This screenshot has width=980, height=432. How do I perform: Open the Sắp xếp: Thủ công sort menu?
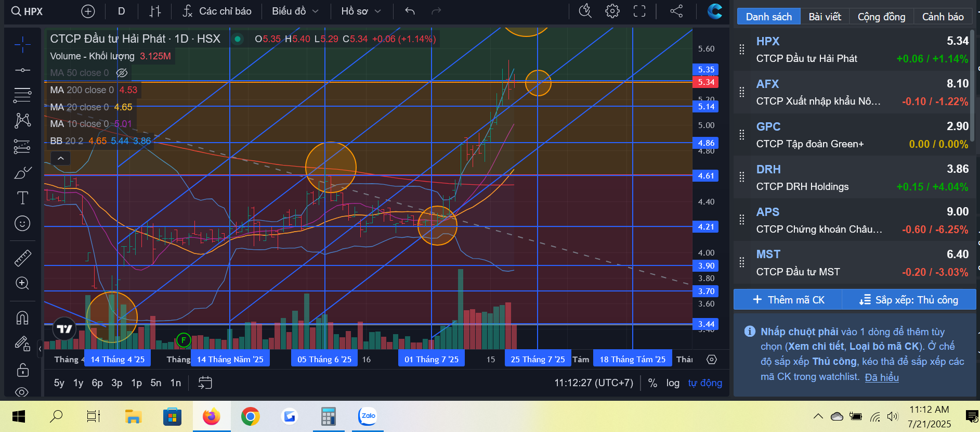pyautogui.click(x=909, y=300)
